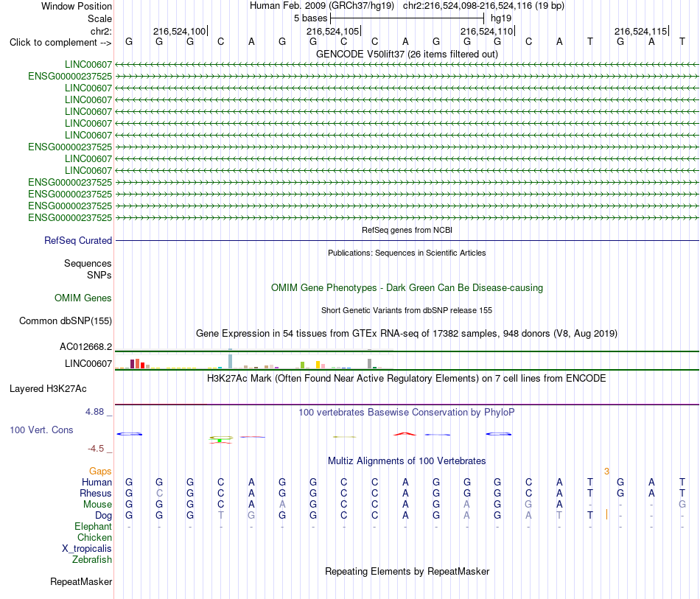
Task: Click the 'chr2:' ruler label
Action: pos(101,31)
